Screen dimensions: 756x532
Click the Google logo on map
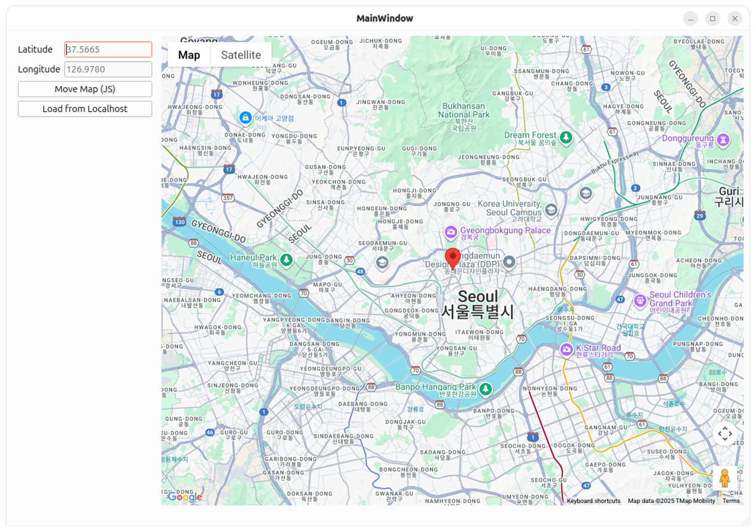tap(185, 497)
